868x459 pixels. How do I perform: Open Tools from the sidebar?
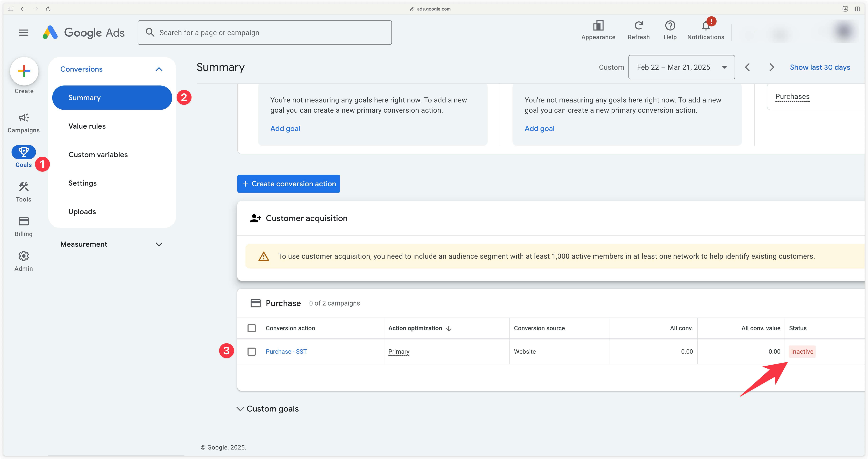point(24,192)
